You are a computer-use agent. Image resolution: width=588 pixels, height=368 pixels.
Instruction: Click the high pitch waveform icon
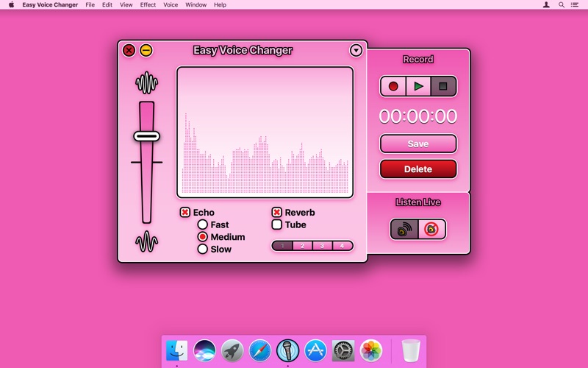point(147,82)
